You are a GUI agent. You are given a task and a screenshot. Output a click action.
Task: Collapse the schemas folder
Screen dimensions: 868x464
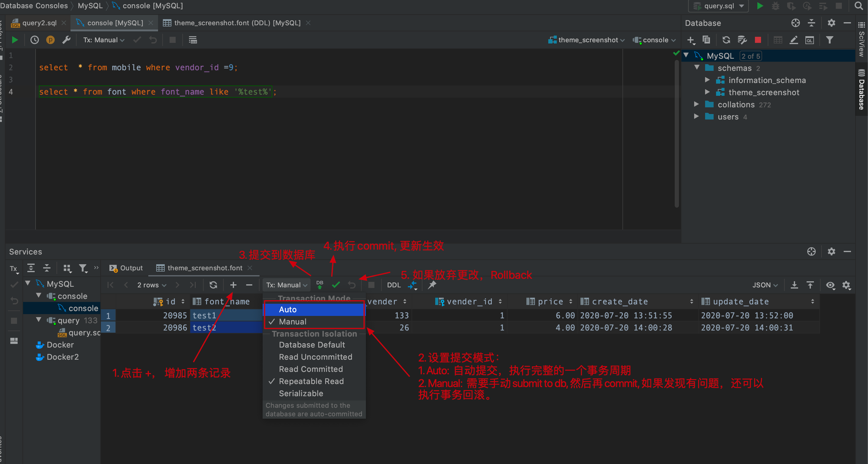click(x=697, y=68)
